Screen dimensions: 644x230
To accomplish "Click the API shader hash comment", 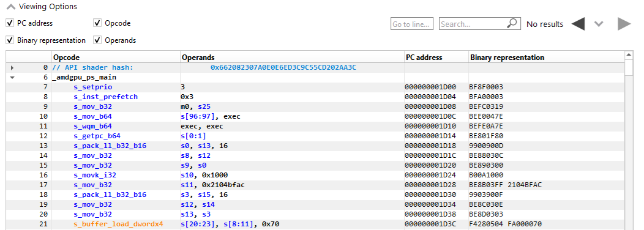I will 93,67.
